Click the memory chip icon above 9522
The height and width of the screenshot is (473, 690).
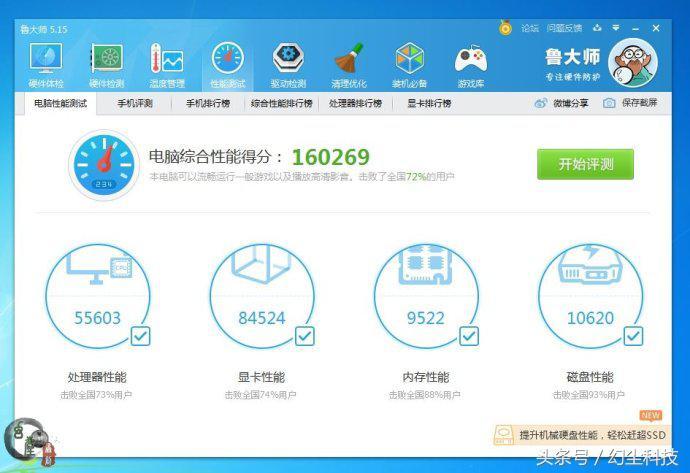click(426, 264)
